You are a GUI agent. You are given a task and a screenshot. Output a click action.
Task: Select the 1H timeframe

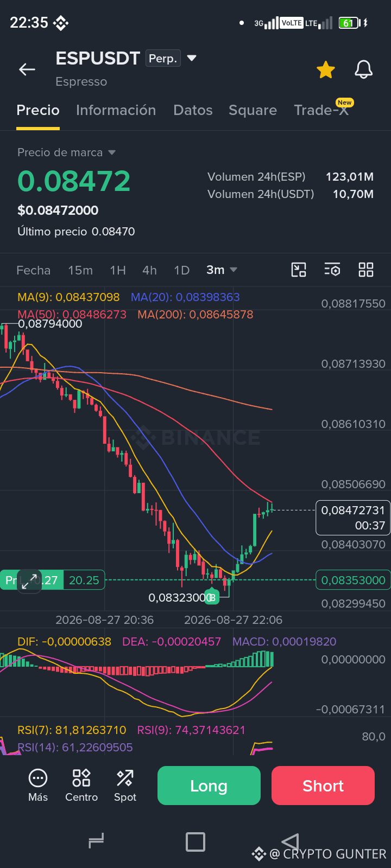[118, 270]
